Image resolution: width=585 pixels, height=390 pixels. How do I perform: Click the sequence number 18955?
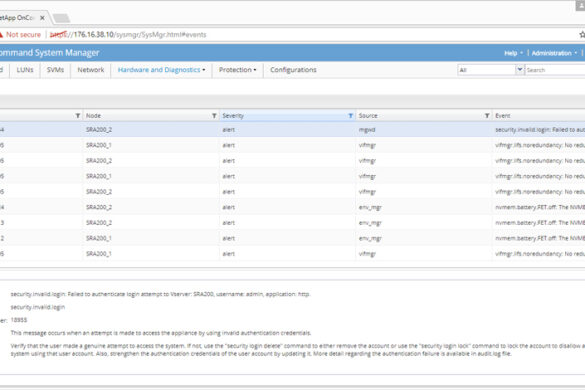click(x=19, y=320)
